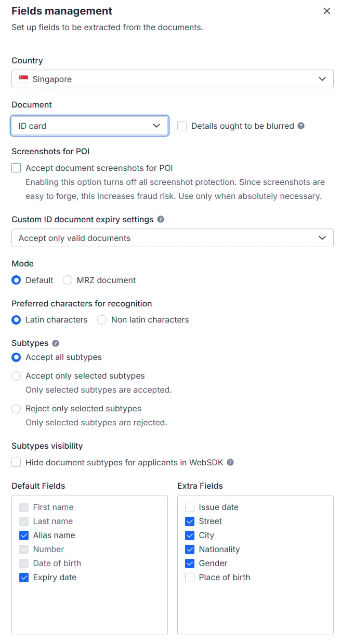341x644 pixels.
Task: Open help icon for Custom ID document expiry settings
Action: 161,219
